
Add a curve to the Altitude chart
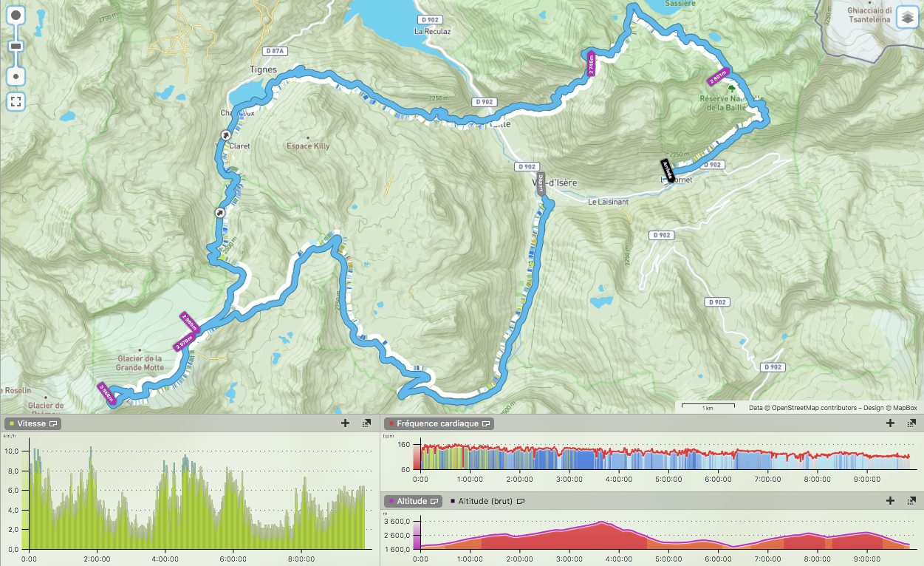(x=890, y=501)
